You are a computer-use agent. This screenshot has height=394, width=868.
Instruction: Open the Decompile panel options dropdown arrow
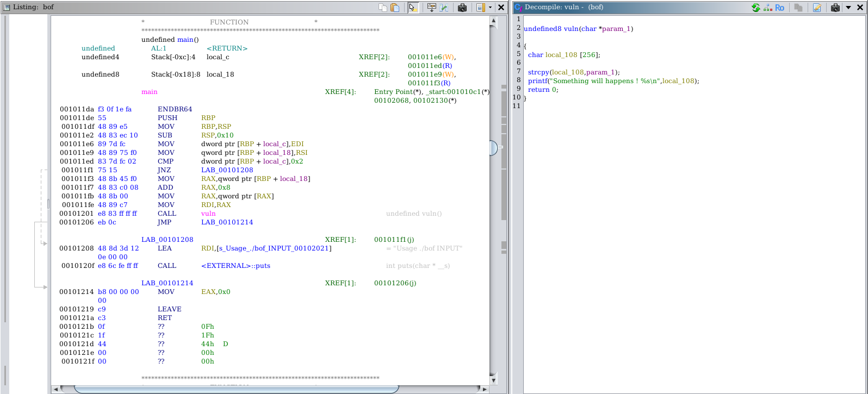848,8
